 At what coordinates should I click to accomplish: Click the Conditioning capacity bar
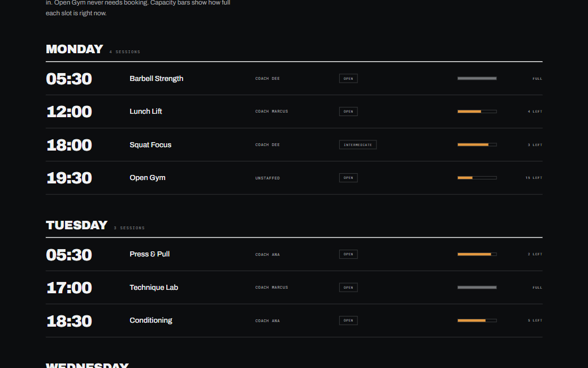point(477,320)
